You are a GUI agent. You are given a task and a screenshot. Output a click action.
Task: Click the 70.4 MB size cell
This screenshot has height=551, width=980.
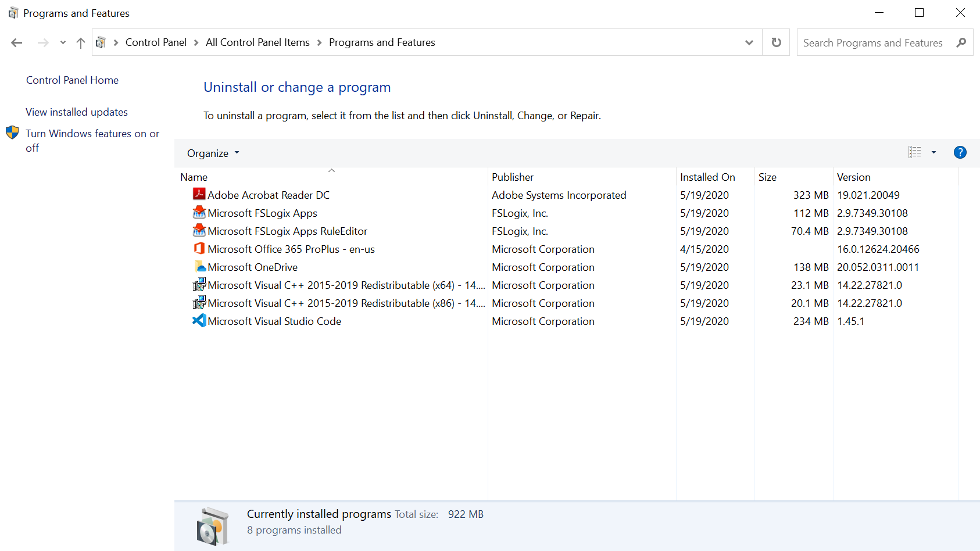pos(810,231)
